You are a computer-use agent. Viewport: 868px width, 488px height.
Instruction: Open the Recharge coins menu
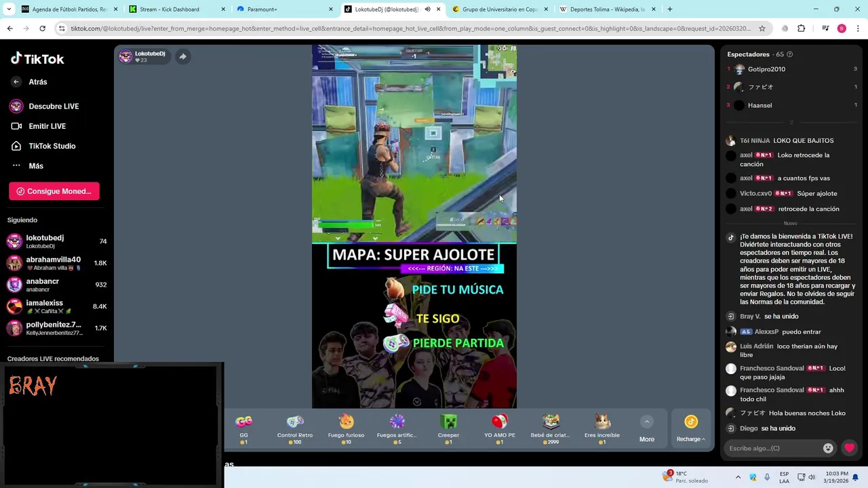(x=690, y=429)
